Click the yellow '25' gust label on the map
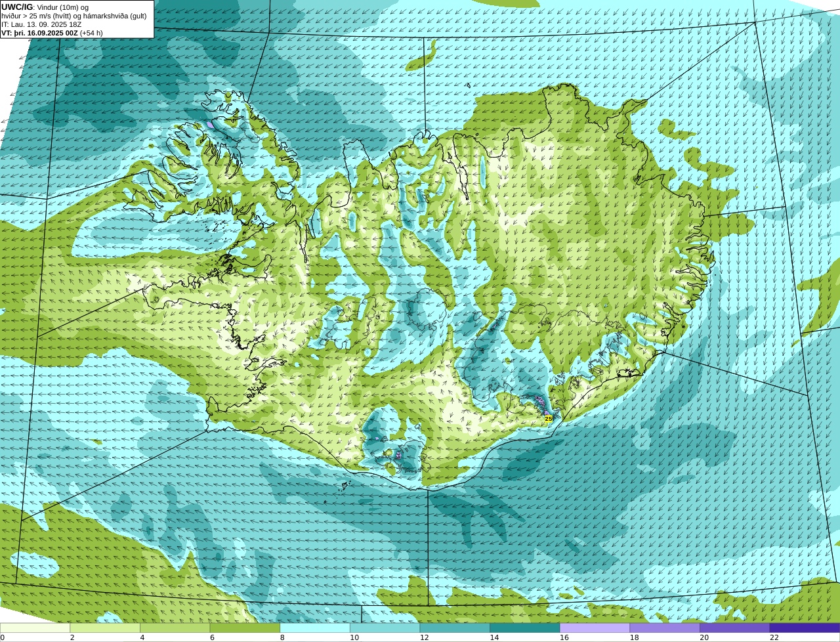Image resolution: width=840 pixels, height=642 pixels. tap(549, 418)
